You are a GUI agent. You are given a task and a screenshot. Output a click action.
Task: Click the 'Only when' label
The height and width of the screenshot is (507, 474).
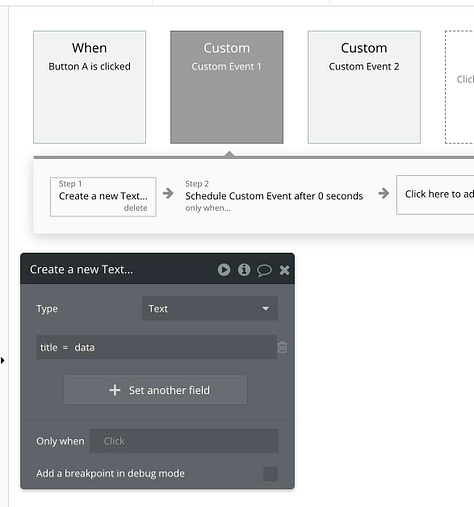tap(60, 441)
